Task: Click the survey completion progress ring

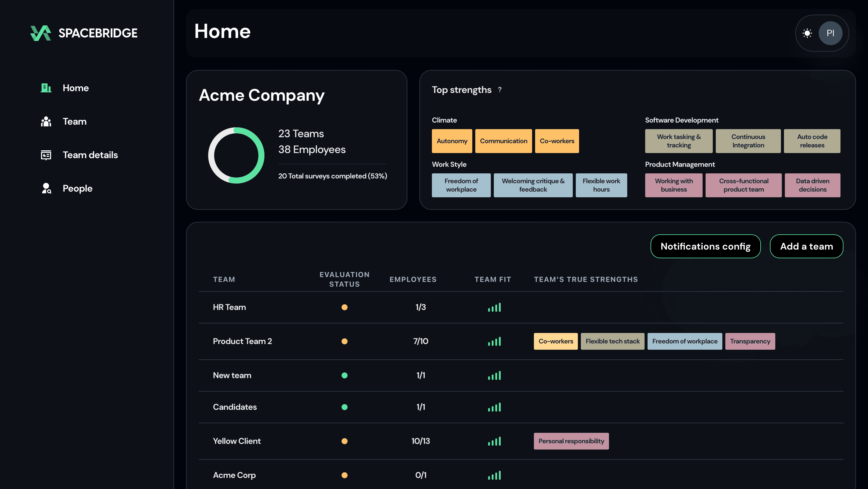Action: coord(236,155)
